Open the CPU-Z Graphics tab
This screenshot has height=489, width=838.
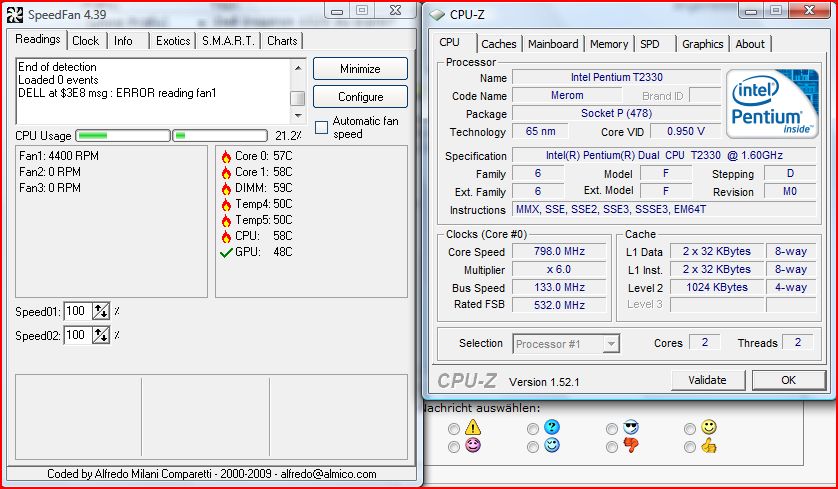coord(703,44)
